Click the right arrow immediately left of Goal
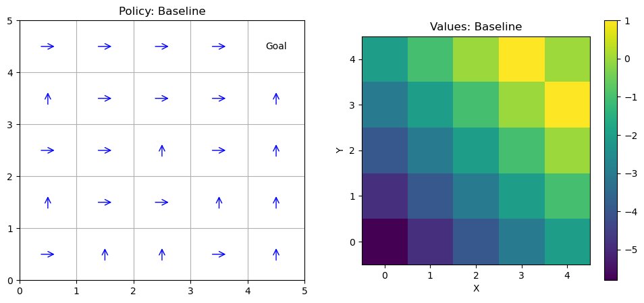Screen dimensions: 644x303 click(x=219, y=47)
